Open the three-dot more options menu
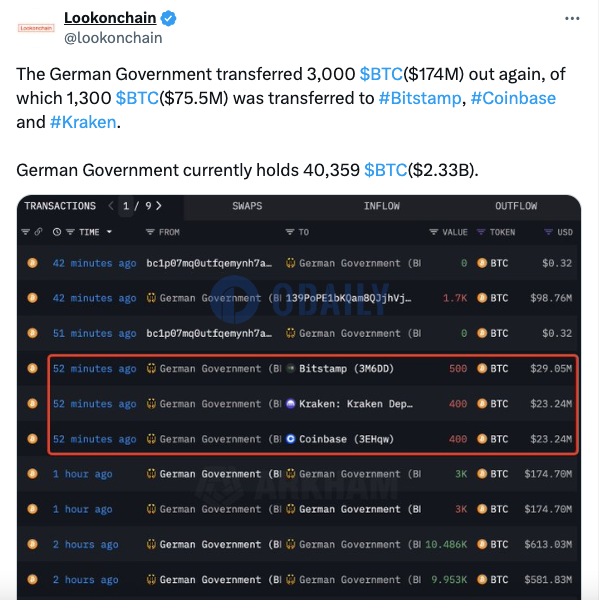This screenshot has width=599, height=600. point(572,18)
